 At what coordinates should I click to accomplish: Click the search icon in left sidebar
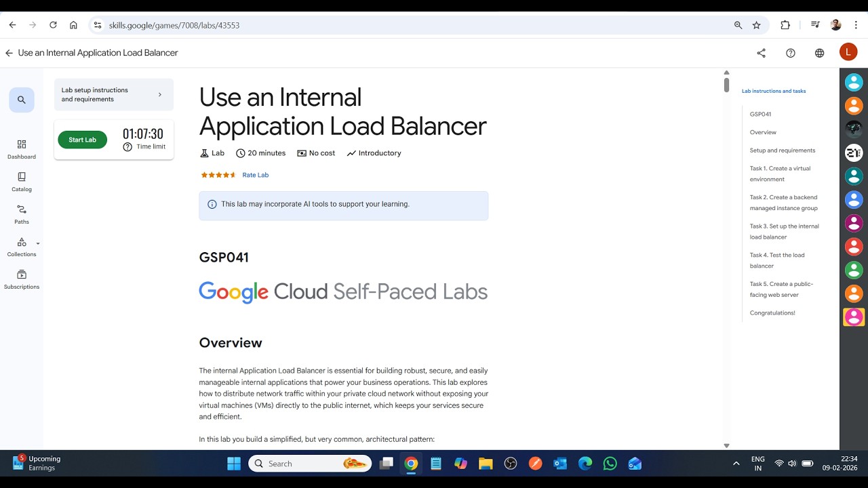(22, 100)
